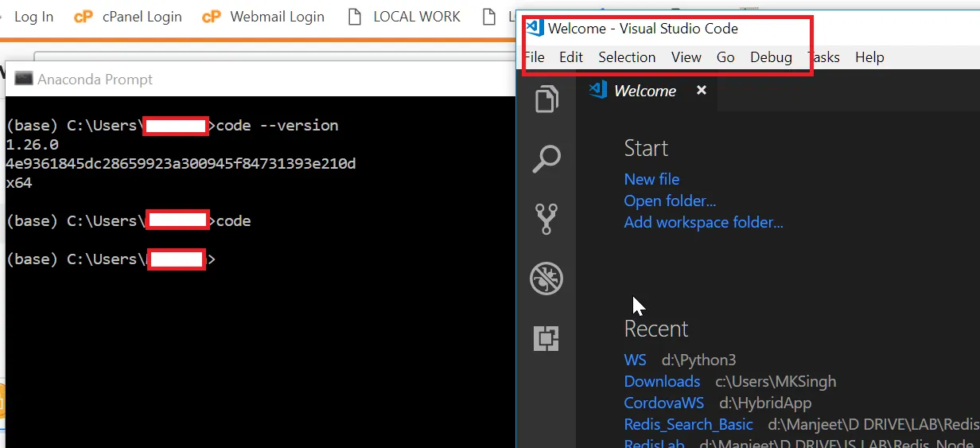Click the VS Code logo in title bar
980x448 pixels.
[x=535, y=28]
